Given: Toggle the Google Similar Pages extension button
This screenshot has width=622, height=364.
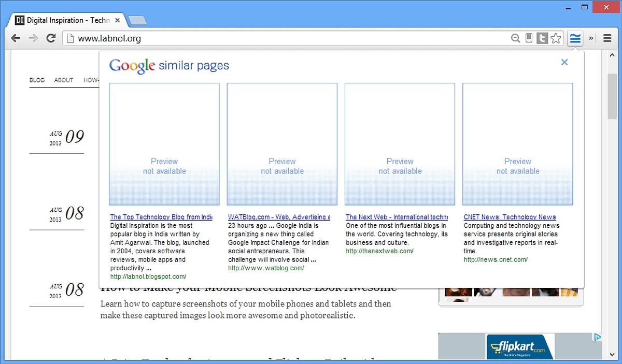Looking at the screenshot, I should coord(575,38).
